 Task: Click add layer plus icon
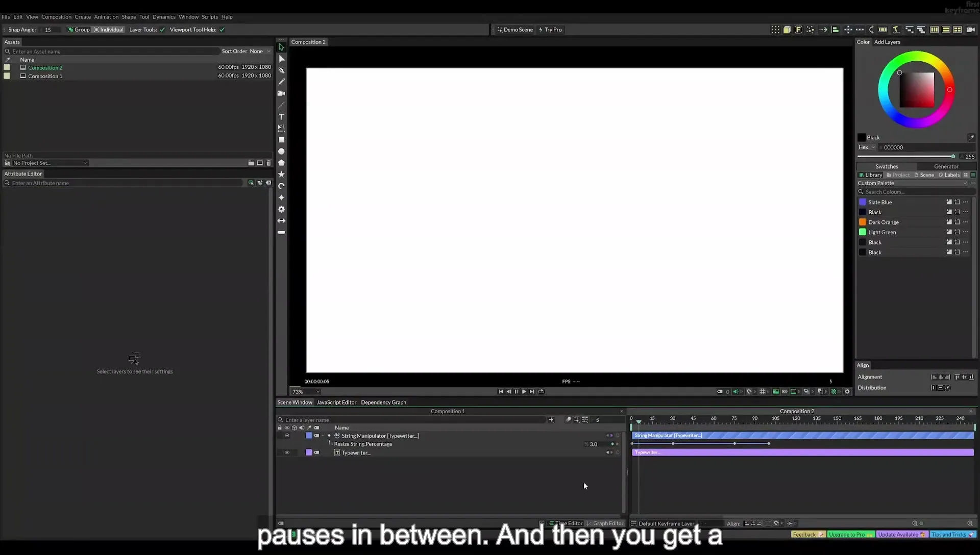coord(551,420)
